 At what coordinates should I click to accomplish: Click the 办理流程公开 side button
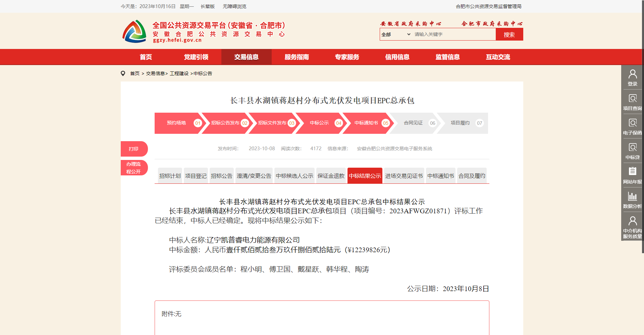tap(133, 168)
